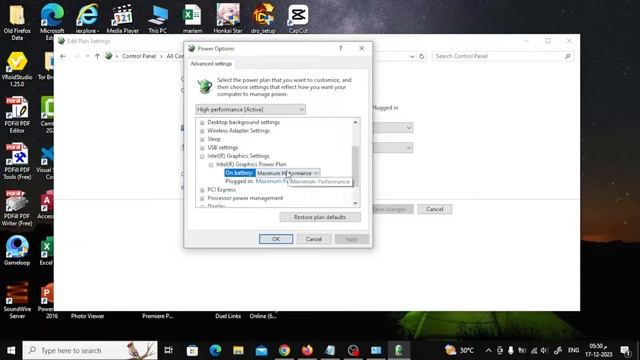Open the On battery Maximum Performance dropdown
The height and width of the screenshot is (360, 640).
tap(288, 173)
